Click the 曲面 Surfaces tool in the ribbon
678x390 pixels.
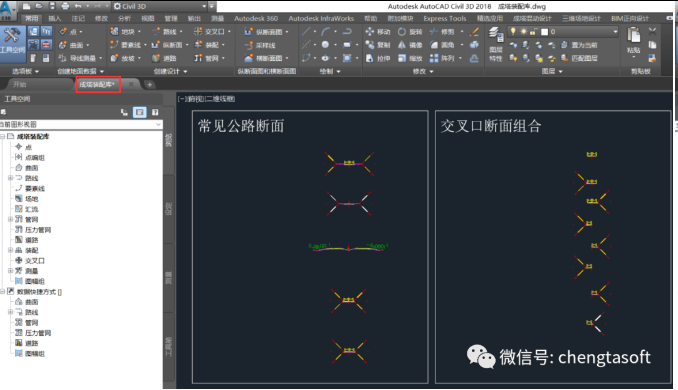(74, 45)
